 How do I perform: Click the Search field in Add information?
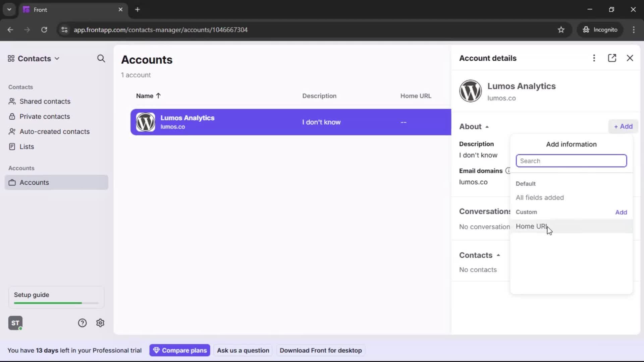571,161
